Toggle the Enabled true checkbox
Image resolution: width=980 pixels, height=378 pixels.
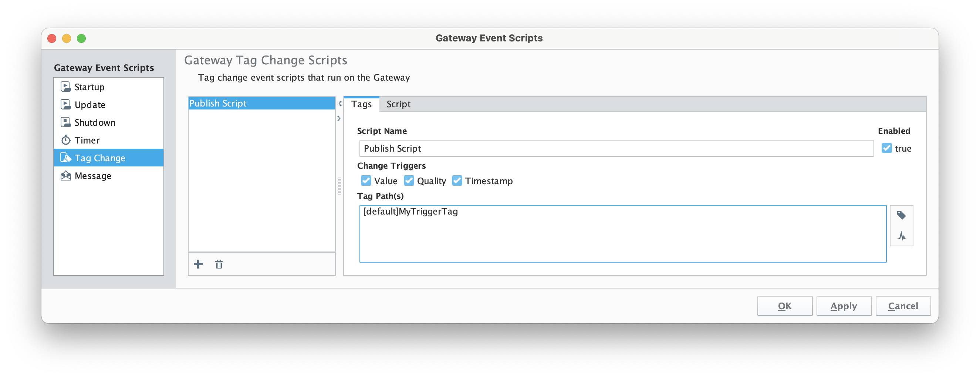coord(886,148)
